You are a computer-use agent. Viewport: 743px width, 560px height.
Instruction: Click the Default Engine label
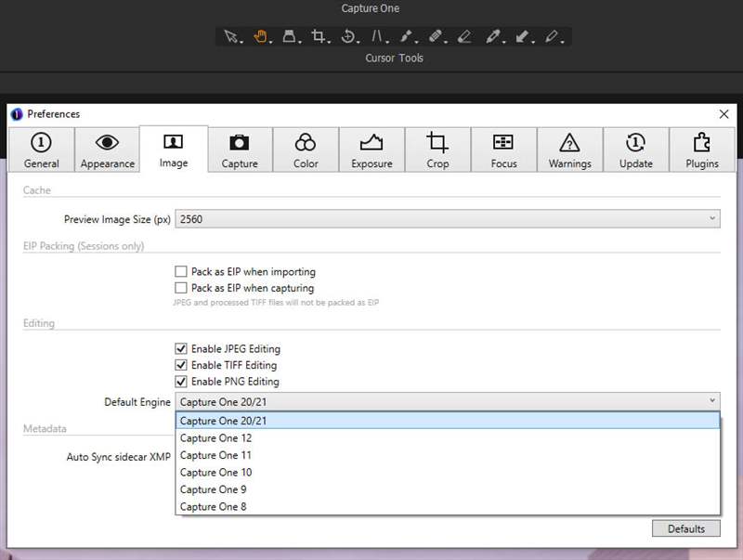[x=137, y=402]
